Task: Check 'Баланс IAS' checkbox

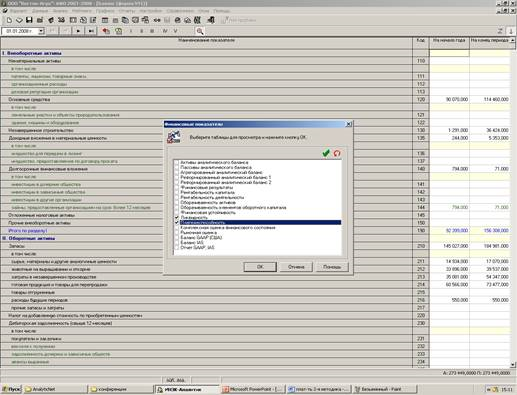Action: [x=177, y=243]
